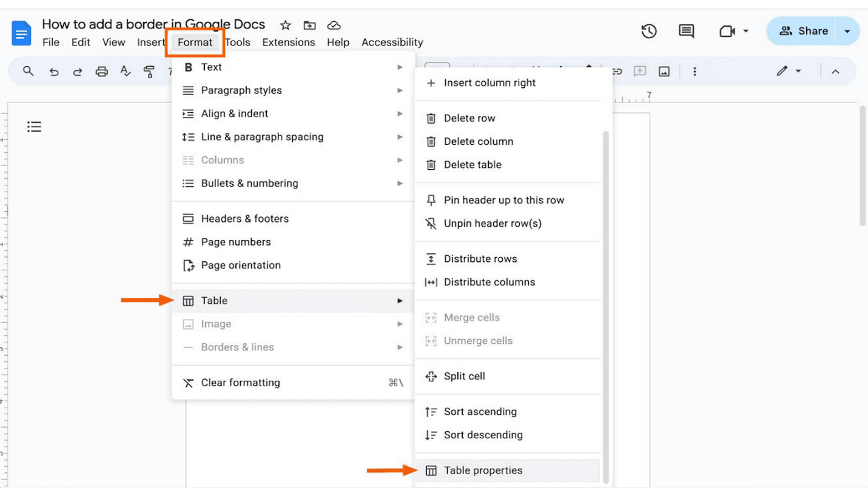Choose Distribute rows

[x=508, y=259]
